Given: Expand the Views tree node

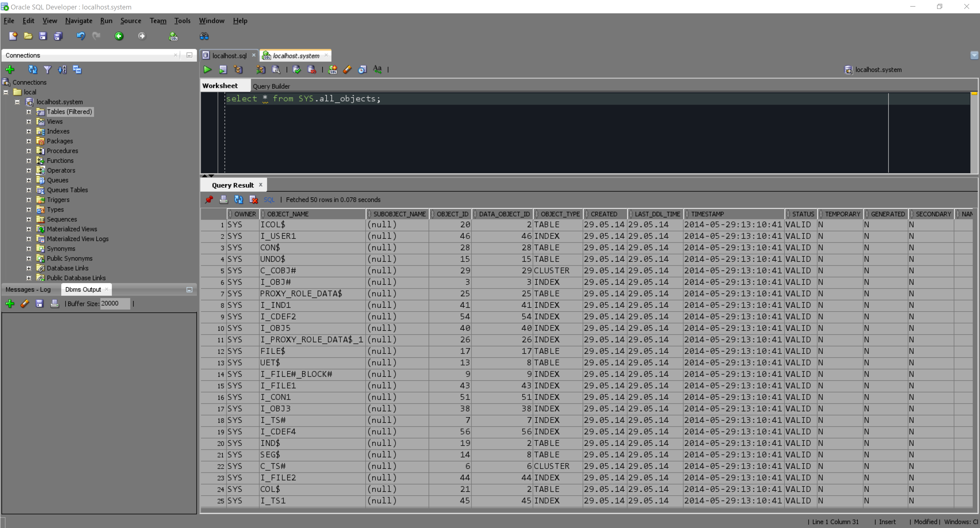Looking at the screenshot, I should 29,121.
